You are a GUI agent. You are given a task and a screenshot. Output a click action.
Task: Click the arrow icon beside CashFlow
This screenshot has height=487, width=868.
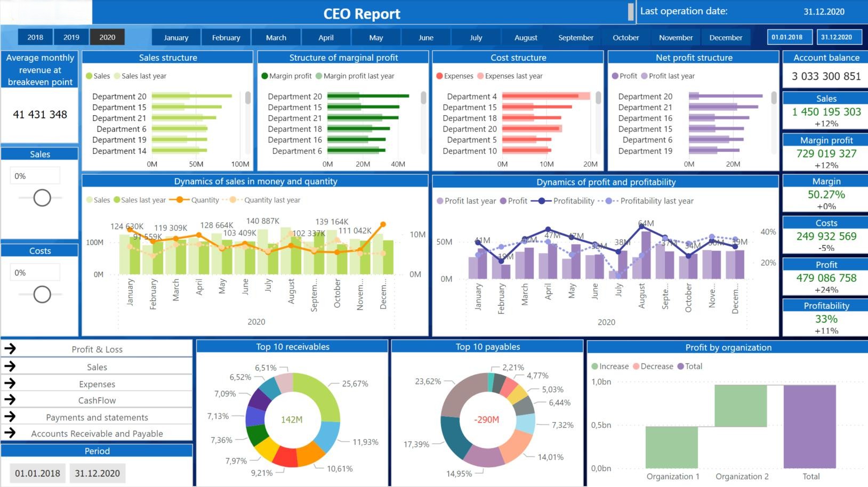point(10,400)
